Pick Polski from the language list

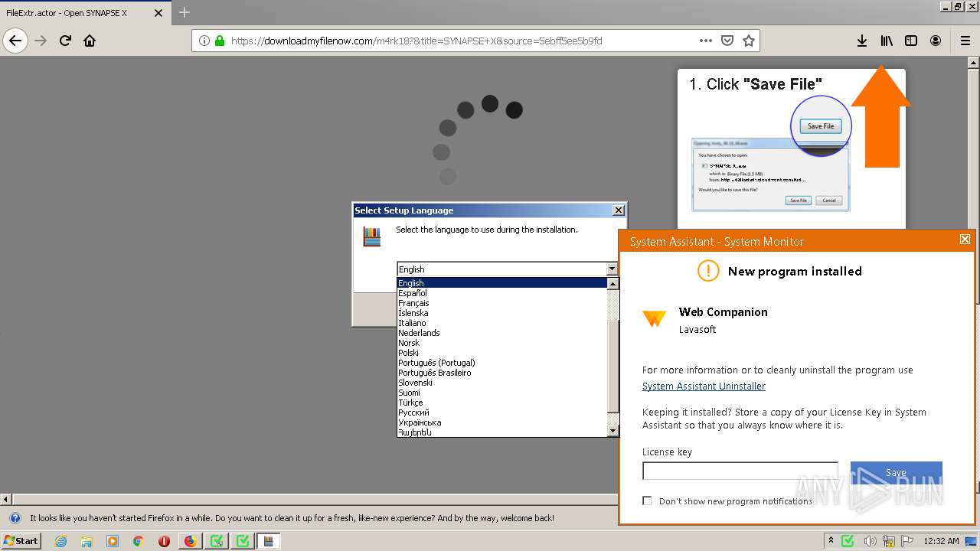501,353
